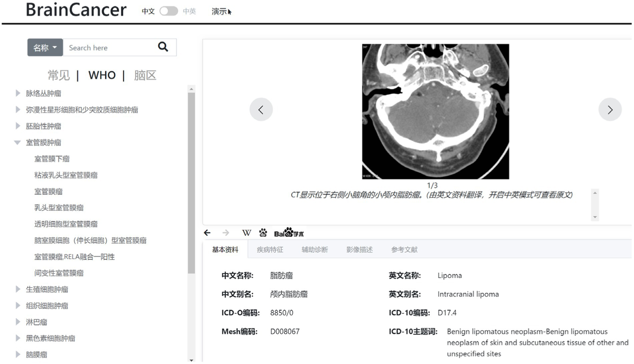Click the back arrow above the tabs
The image size is (634, 364).
[207, 233]
